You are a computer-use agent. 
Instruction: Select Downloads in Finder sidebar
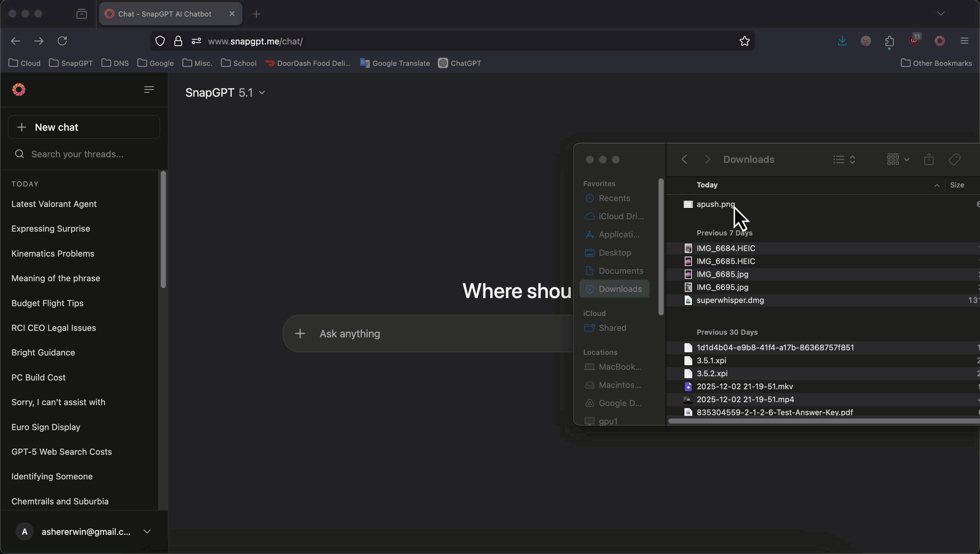tap(614, 289)
